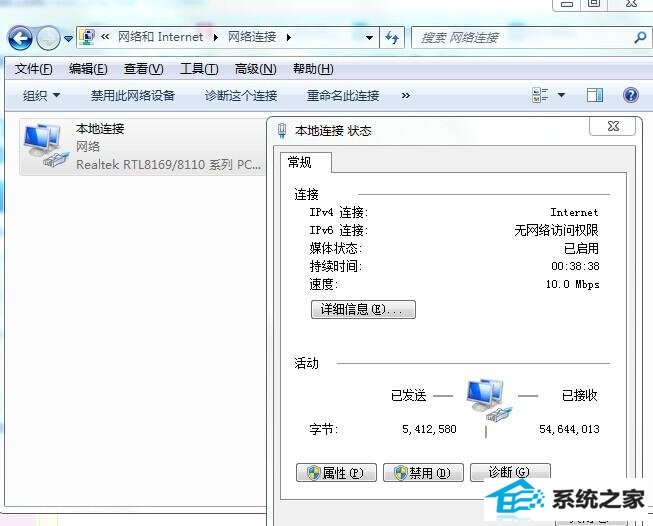Click Realtek RTL8169/8110 adapter description
This screenshot has height=526, width=653.
click(169, 165)
